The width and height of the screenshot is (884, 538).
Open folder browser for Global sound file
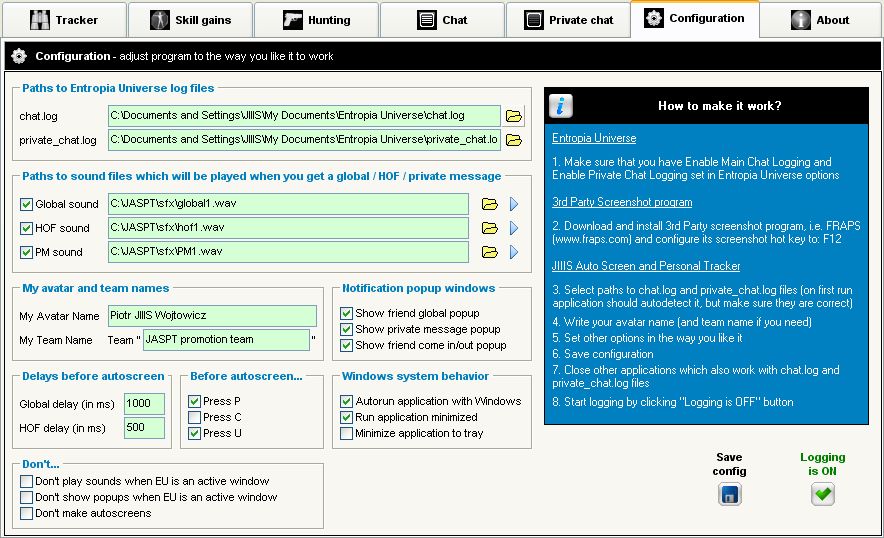[490, 204]
